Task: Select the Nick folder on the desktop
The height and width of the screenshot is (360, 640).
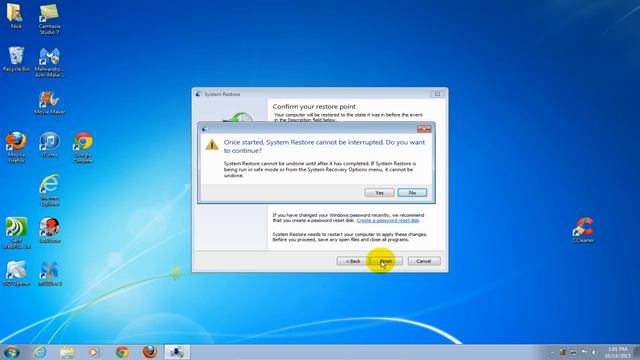Action: coord(16,16)
